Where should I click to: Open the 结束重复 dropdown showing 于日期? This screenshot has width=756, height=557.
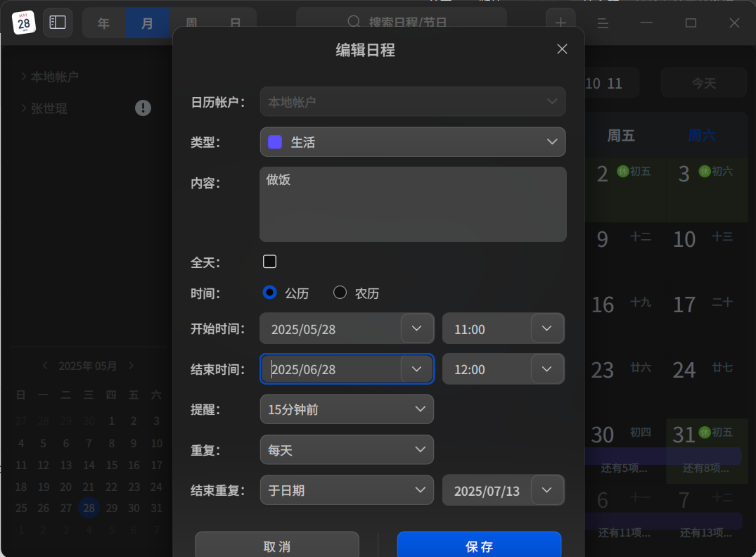coord(347,490)
